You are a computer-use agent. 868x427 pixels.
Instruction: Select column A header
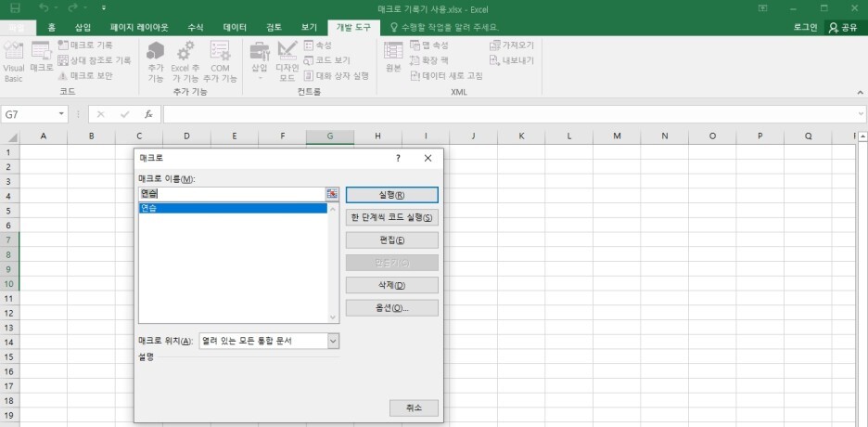point(44,136)
